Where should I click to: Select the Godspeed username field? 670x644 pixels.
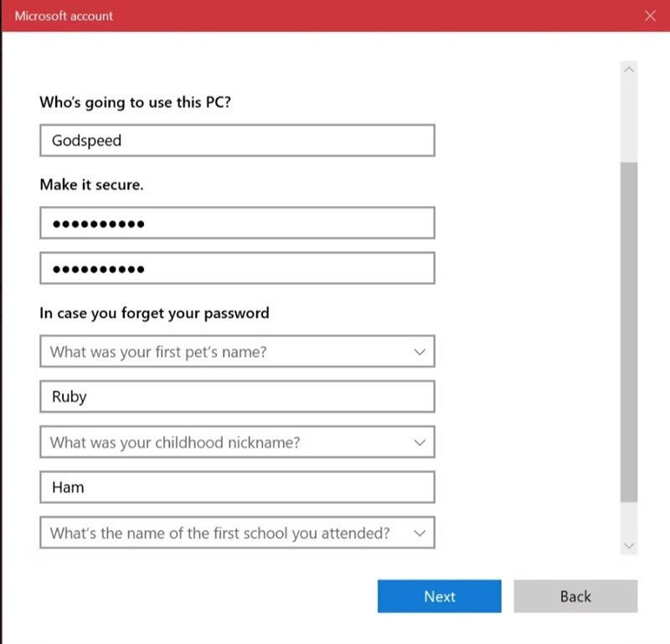(237, 140)
